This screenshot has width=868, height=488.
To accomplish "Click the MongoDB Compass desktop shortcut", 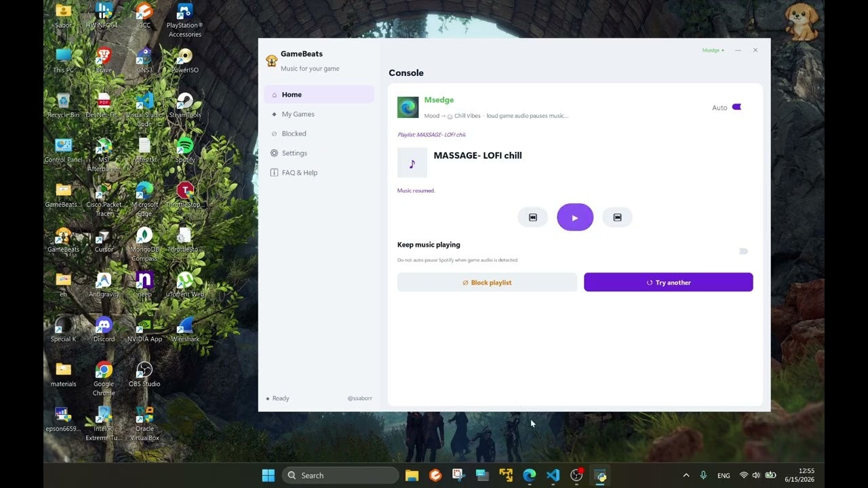I will pos(144,245).
